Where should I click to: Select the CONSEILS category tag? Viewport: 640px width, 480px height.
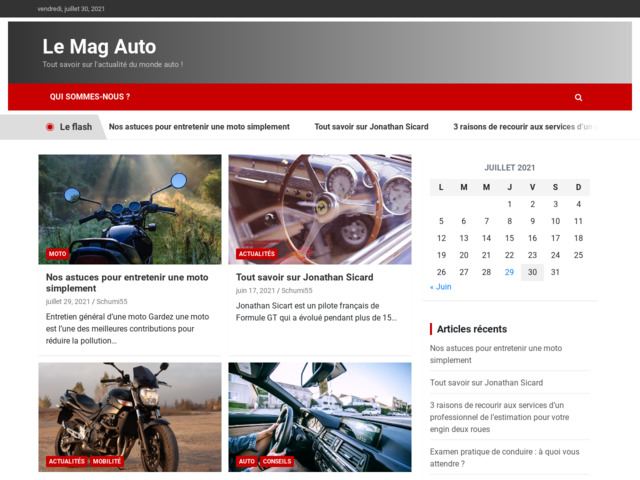coord(277,461)
